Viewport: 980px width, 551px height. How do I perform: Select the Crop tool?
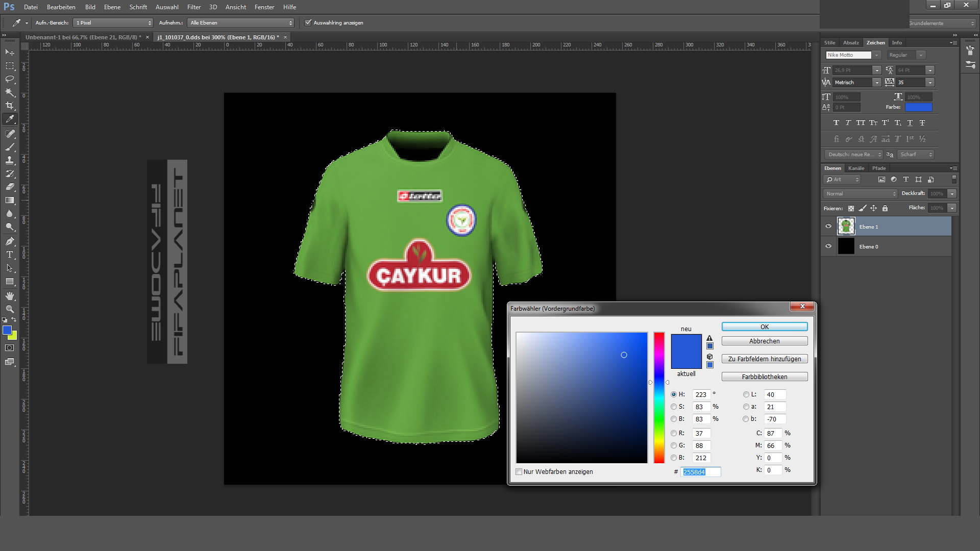pyautogui.click(x=10, y=106)
